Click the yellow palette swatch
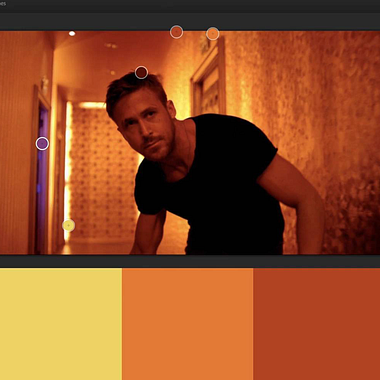The height and width of the screenshot is (380, 380). click(61, 324)
